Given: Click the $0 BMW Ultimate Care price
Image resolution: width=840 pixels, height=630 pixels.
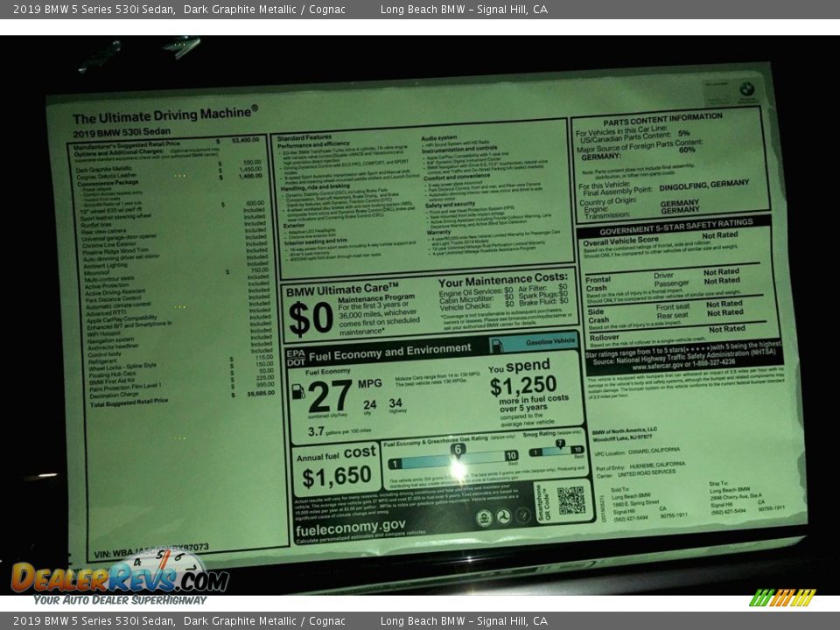Looking at the screenshot, I should (310, 318).
